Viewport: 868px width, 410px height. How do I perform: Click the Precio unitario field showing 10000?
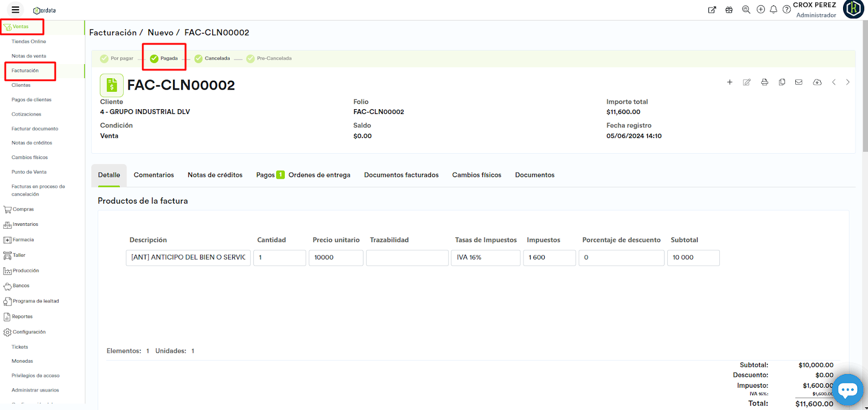click(335, 257)
